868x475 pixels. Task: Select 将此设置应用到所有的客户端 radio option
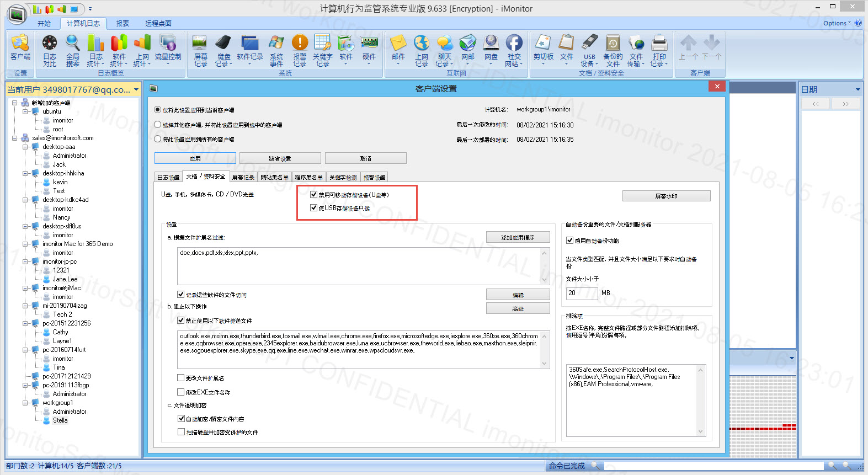(158, 139)
